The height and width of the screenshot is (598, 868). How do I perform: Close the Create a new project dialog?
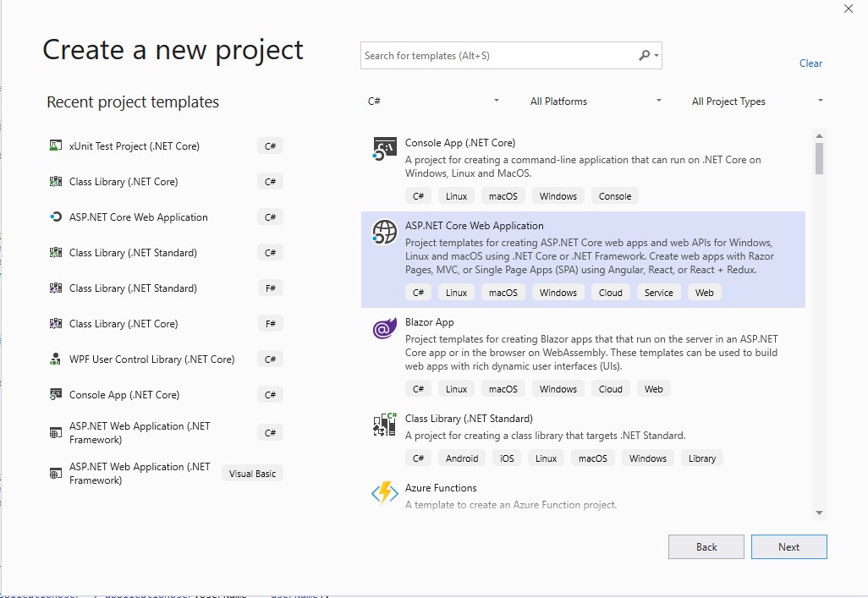point(848,8)
